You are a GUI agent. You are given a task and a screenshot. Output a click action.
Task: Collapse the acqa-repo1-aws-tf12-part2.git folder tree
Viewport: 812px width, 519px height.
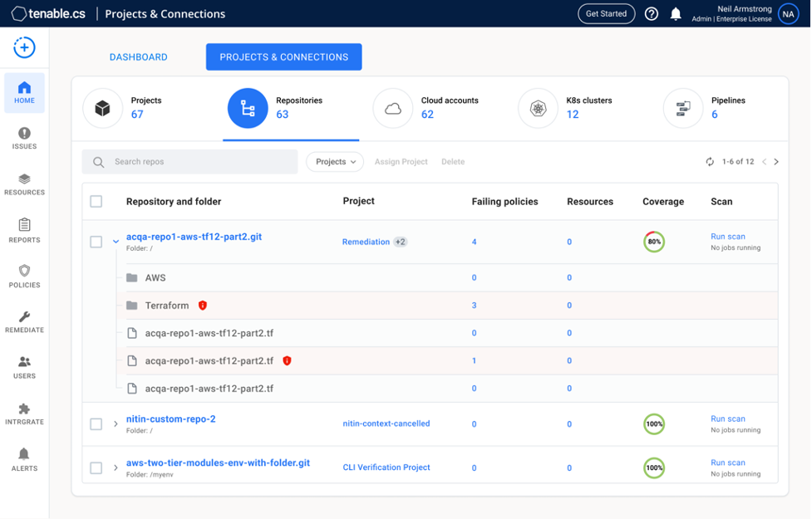point(115,241)
